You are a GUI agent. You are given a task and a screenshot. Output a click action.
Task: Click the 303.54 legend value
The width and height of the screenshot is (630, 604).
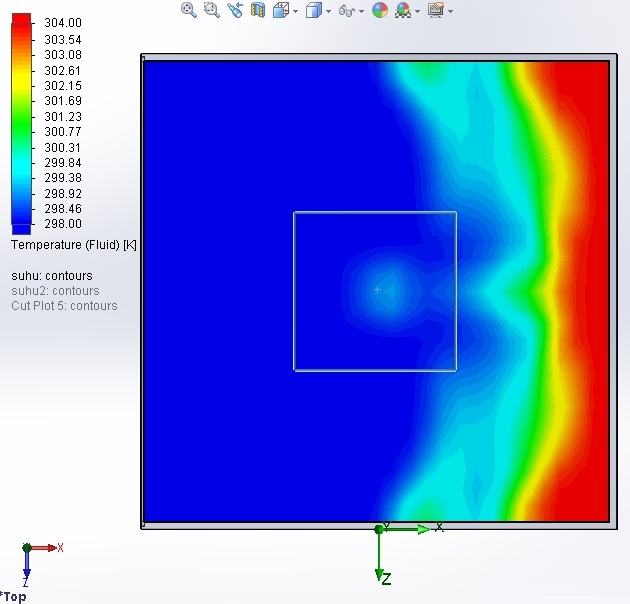tap(63, 40)
